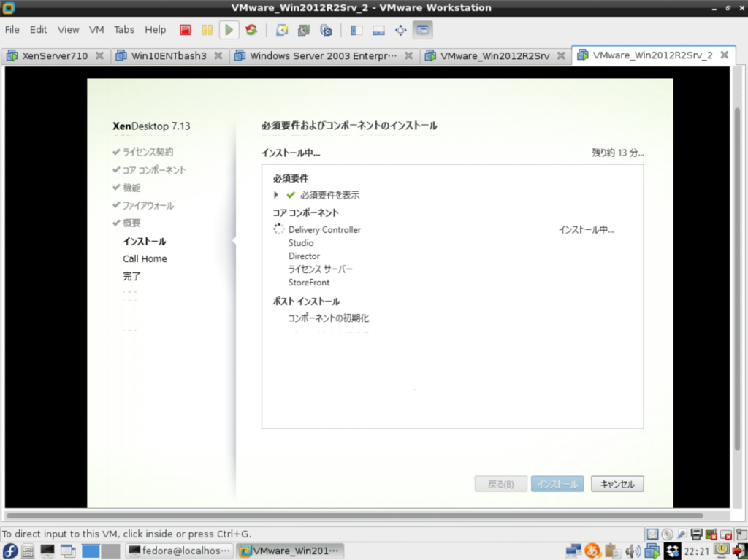This screenshot has width=748, height=560.
Task: Click the Director component entry
Action: click(x=304, y=256)
